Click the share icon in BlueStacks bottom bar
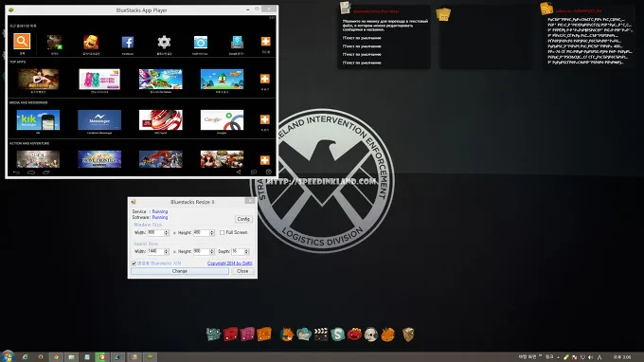This screenshot has height=362, width=644. pos(239,172)
